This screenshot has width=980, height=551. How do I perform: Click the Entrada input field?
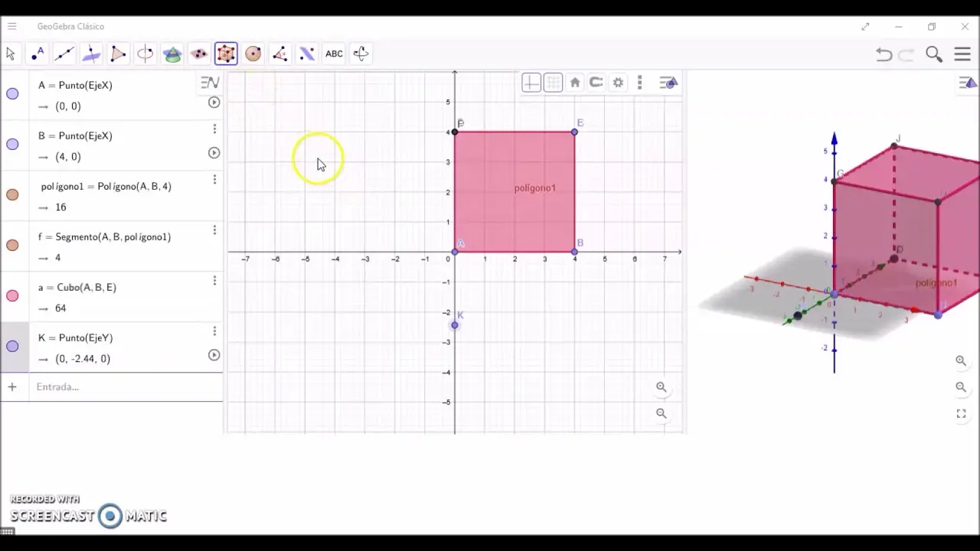pos(115,386)
